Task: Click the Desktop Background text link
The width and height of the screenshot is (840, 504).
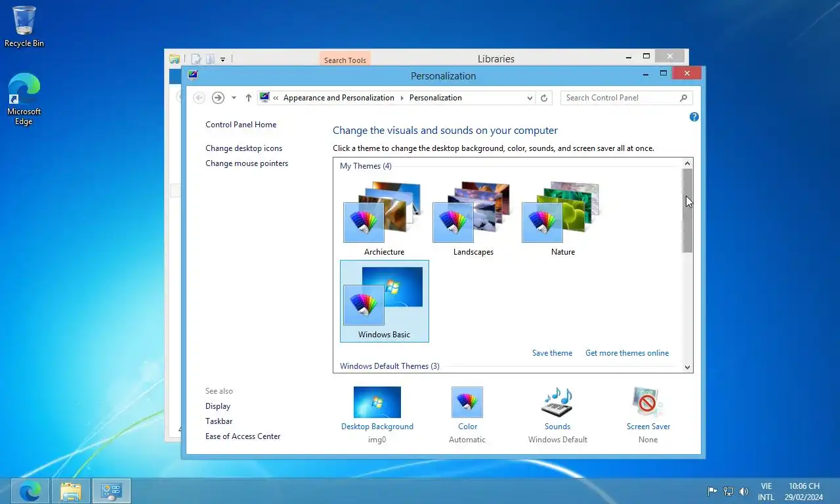Action: 377,427
